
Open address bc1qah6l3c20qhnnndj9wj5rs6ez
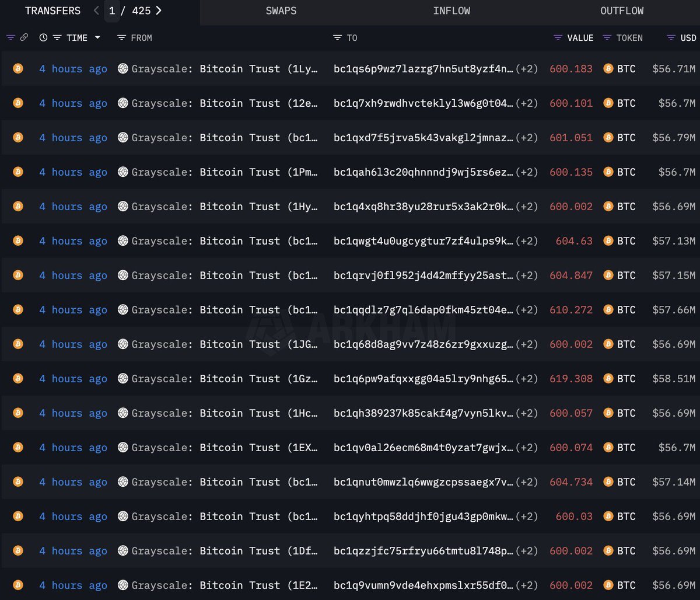coord(424,172)
